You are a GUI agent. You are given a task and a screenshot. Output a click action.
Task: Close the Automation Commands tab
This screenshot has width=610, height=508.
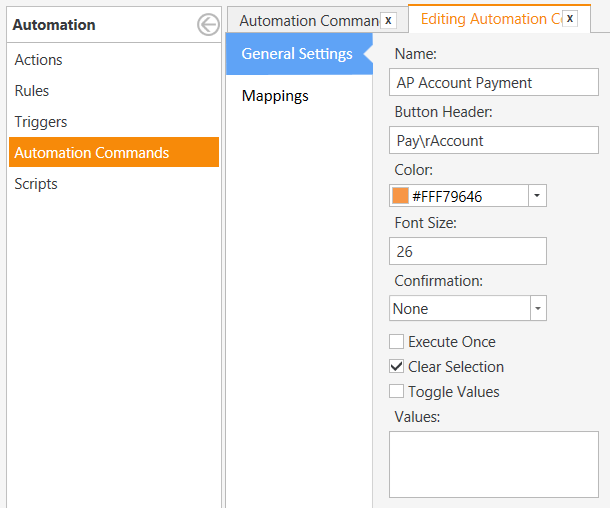(x=388, y=20)
